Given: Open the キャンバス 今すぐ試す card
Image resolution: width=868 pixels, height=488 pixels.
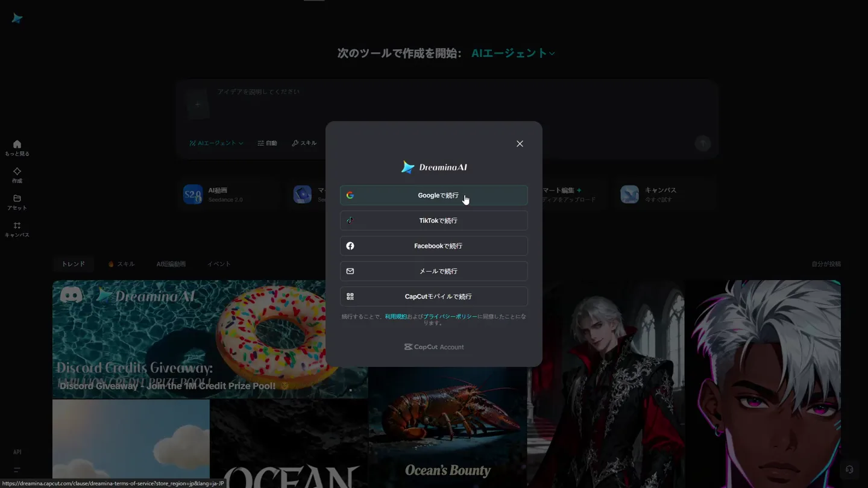Looking at the screenshot, I should [x=664, y=195].
